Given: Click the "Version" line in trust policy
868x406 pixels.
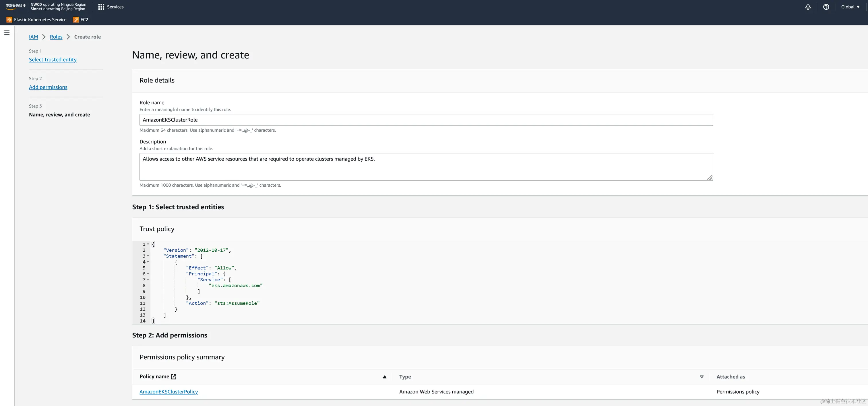Looking at the screenshot, I should tap(197, 250).
